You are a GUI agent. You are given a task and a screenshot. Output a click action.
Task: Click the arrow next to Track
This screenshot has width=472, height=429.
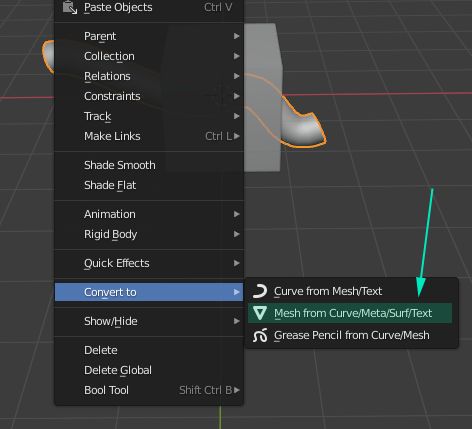pyautogui.click(x=237, y=116)
